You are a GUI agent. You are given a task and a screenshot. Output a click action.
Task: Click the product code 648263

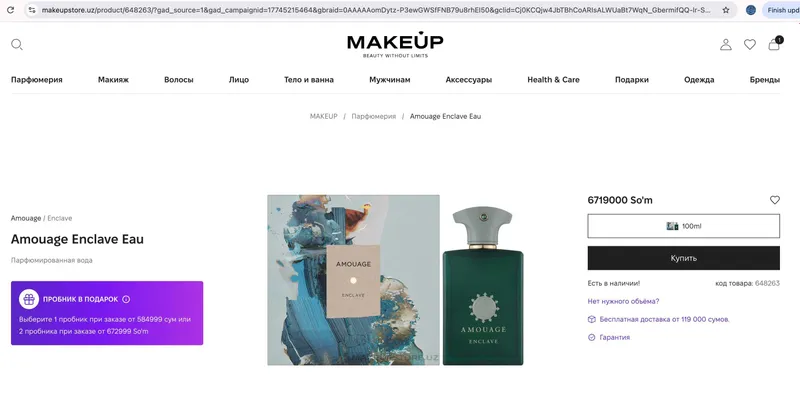767,283
